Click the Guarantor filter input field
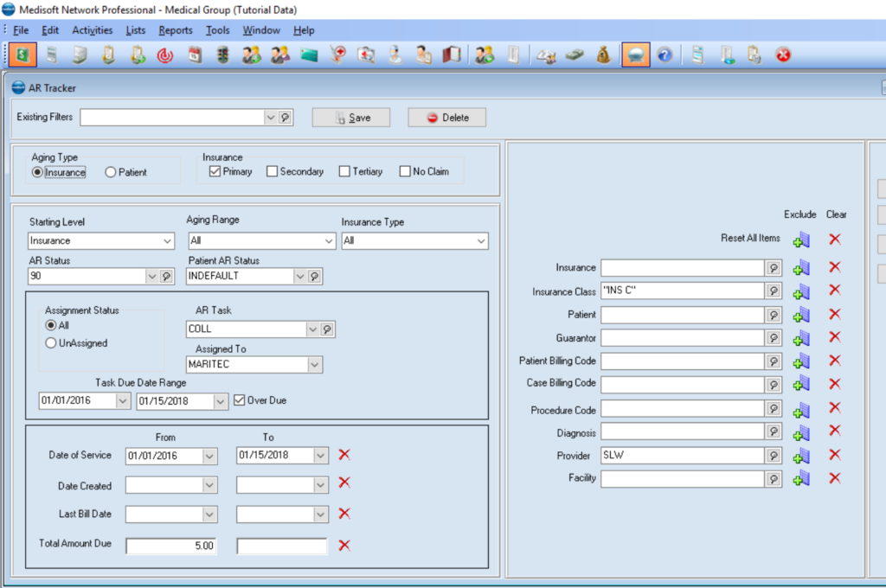The image size is (886, 588). tap(683, 338)
